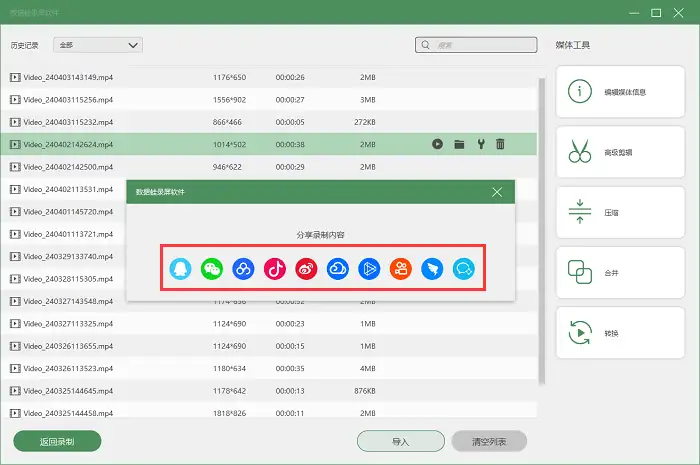Select Video_240403115256.mp4 in the list
Screen dimensions: 700x465
269,100
